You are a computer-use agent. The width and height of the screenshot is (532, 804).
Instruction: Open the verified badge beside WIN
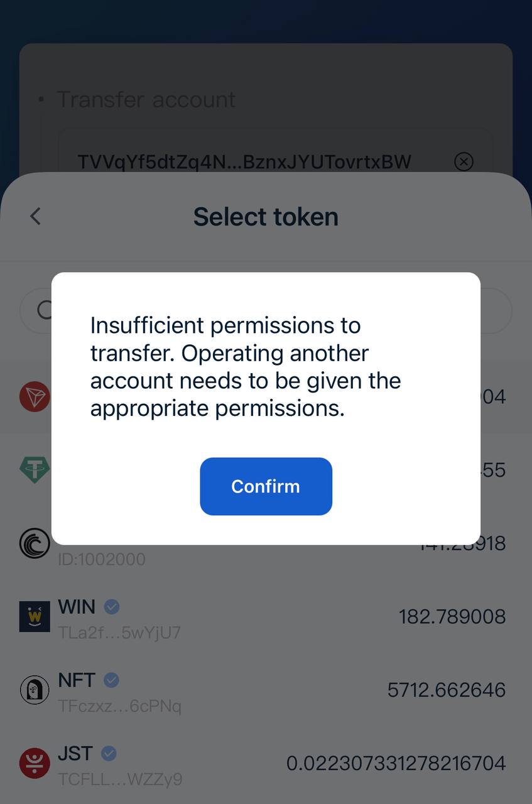tap(112, 607)
